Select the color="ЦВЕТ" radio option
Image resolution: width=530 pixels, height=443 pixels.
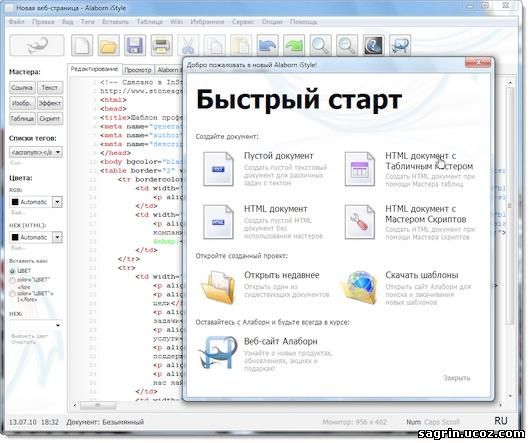pos(13,280)
